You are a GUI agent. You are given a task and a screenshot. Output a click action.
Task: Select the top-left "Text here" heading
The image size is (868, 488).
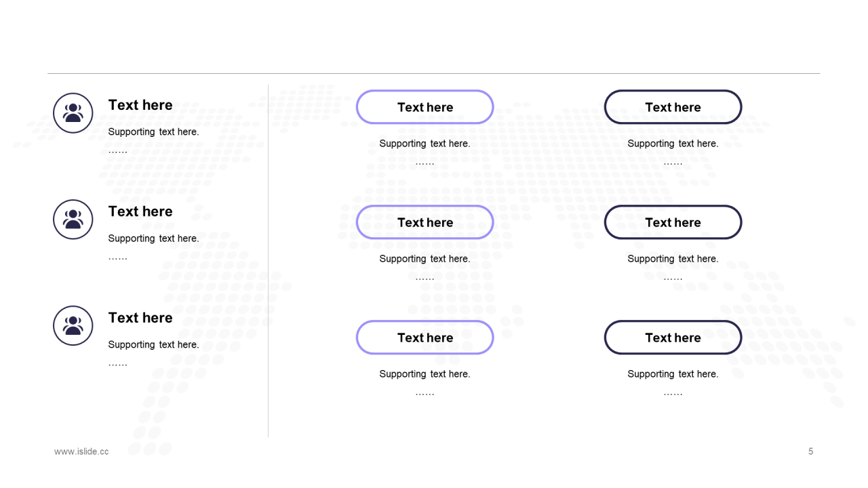[x=140, y=105]
